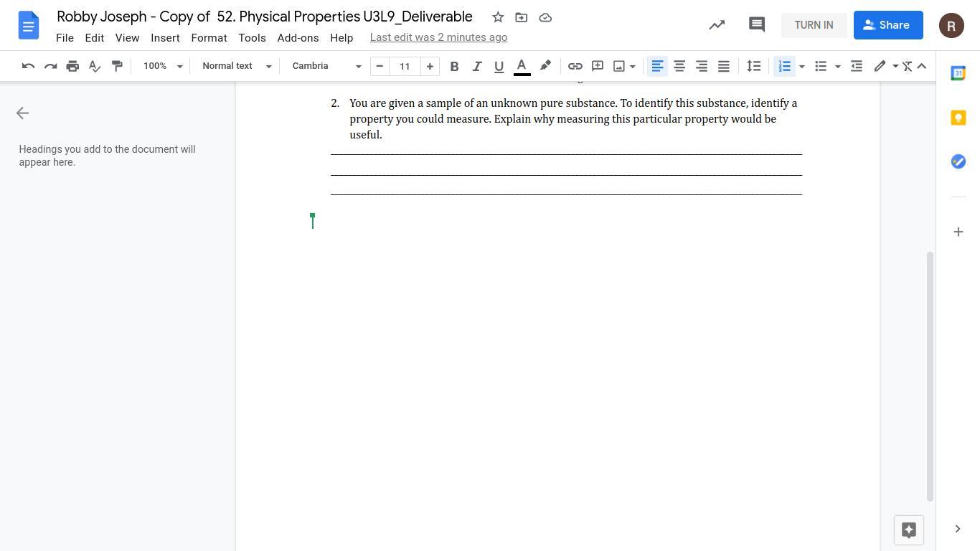Click the Insert link icon
This screenshot has width=980, height=551.
(x=575, y=66)
